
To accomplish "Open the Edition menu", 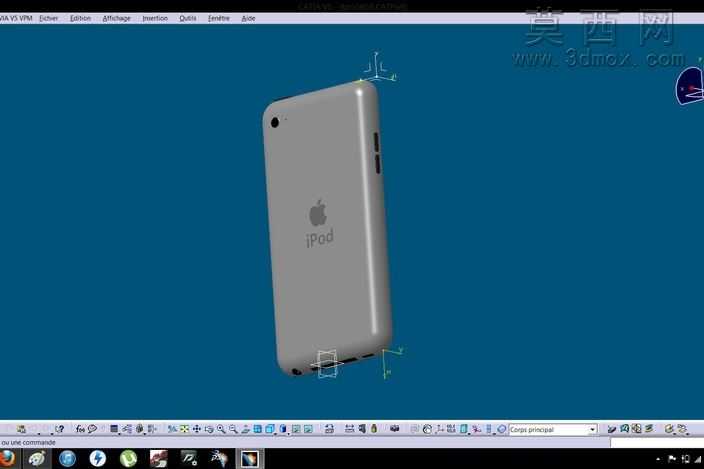I will (x=80, y=18).
